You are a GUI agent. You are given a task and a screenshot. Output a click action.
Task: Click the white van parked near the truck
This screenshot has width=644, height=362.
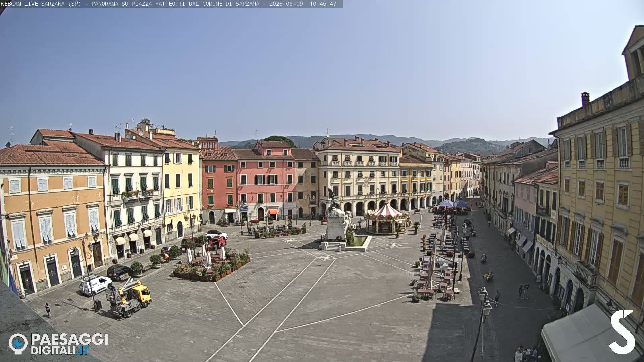pyautogui.click(x=95, y=285)
